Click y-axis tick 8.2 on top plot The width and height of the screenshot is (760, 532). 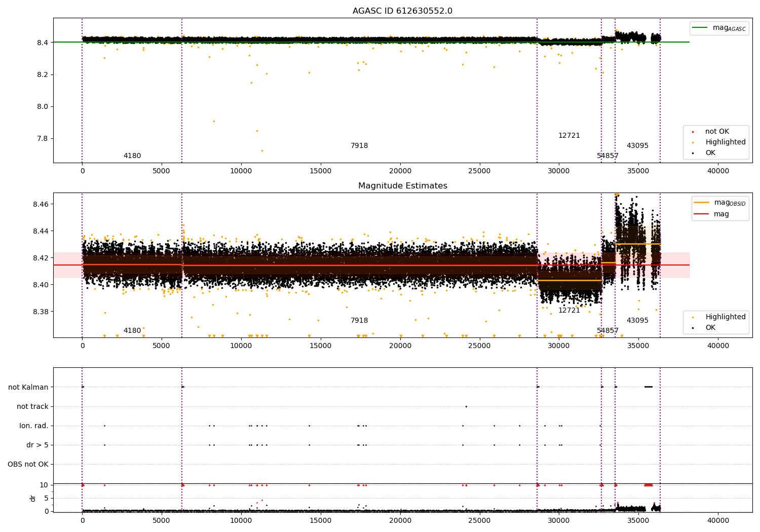(43, 74)
